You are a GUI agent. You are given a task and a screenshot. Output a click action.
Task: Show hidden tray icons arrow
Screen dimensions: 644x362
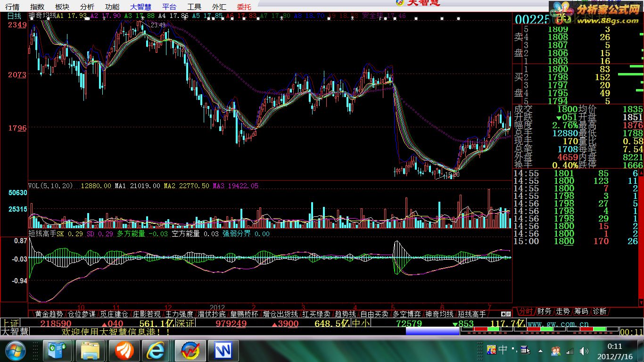[x=540, y=351]
